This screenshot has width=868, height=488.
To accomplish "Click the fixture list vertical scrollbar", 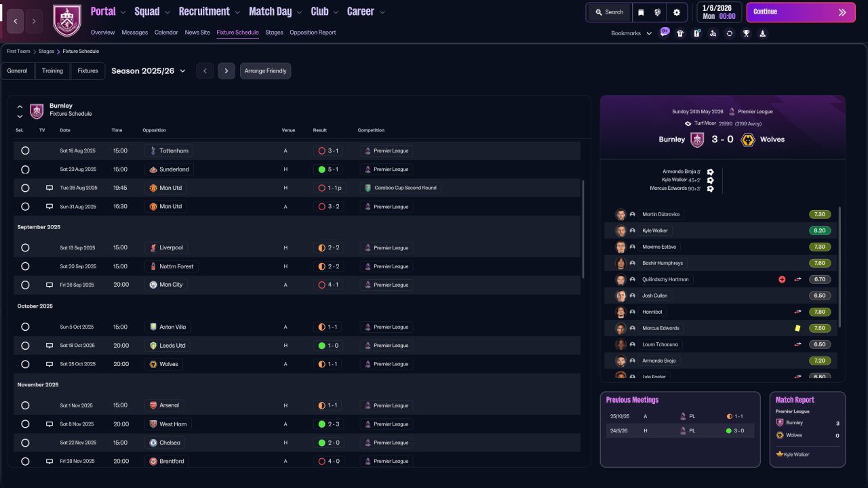I will coord(583,229).
